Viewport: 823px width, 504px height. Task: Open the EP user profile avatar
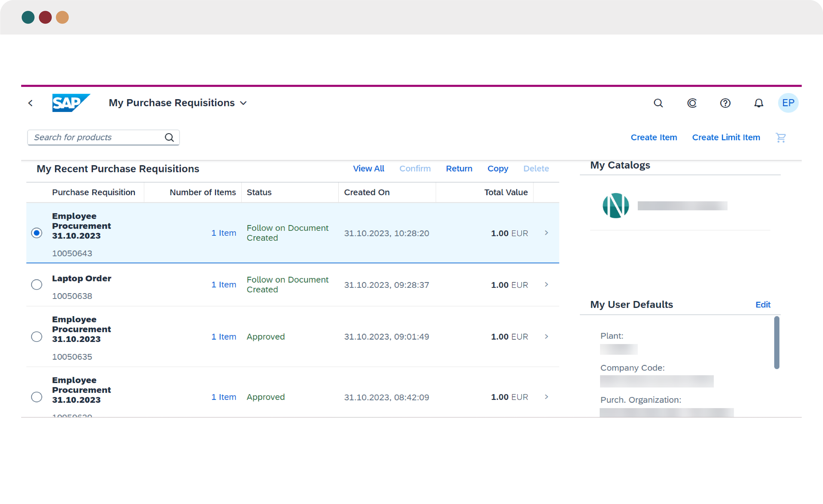click(x=788, y=103)
